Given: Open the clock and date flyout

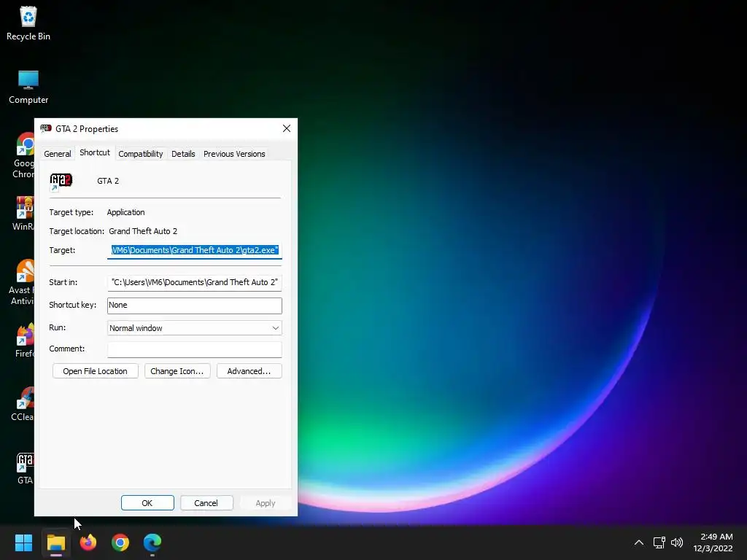Looking at the screenshot, I should (x=713, y=542).
